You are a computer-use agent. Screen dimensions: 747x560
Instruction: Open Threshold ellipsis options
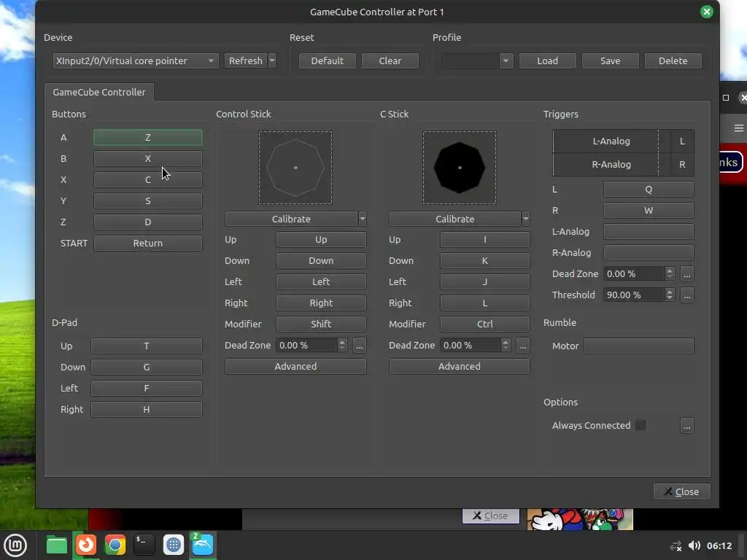(x=687, y=295)
